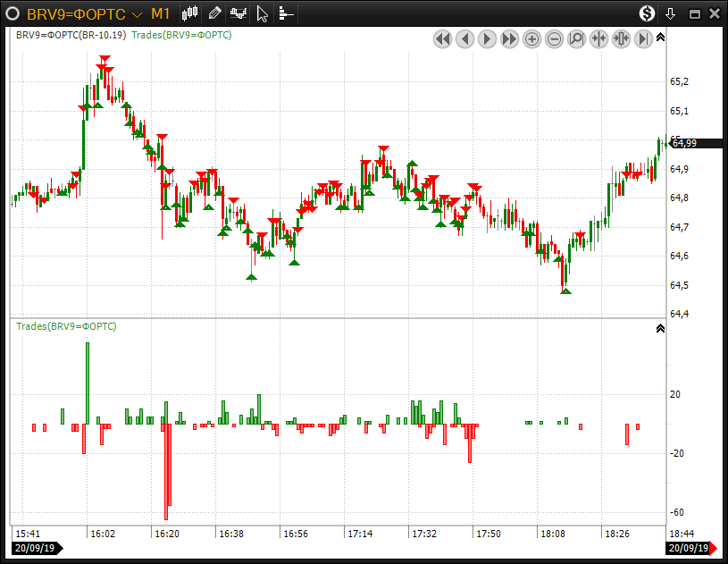Toggle the link circle next to BRV9 symbol

click(x=13, y=14)
